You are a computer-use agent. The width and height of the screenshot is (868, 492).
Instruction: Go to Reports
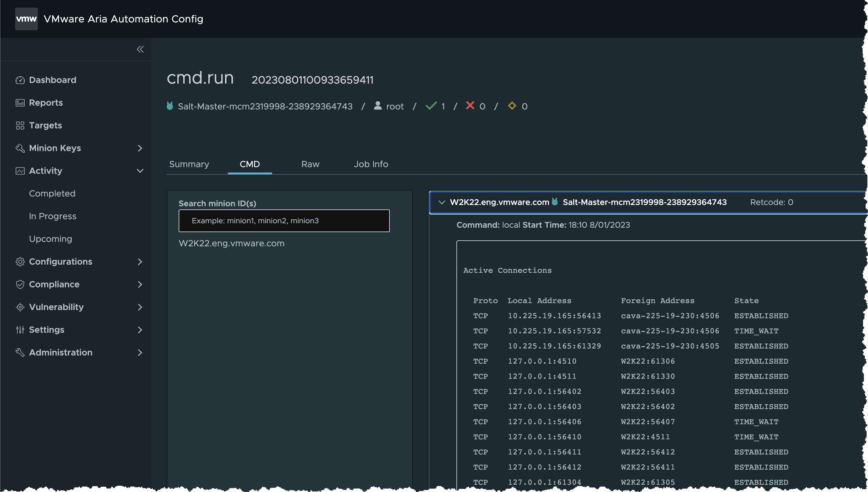point(46,103)
